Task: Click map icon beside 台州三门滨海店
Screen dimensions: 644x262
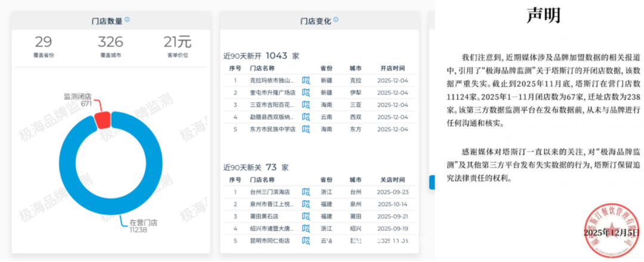Action: coord(306,192)
